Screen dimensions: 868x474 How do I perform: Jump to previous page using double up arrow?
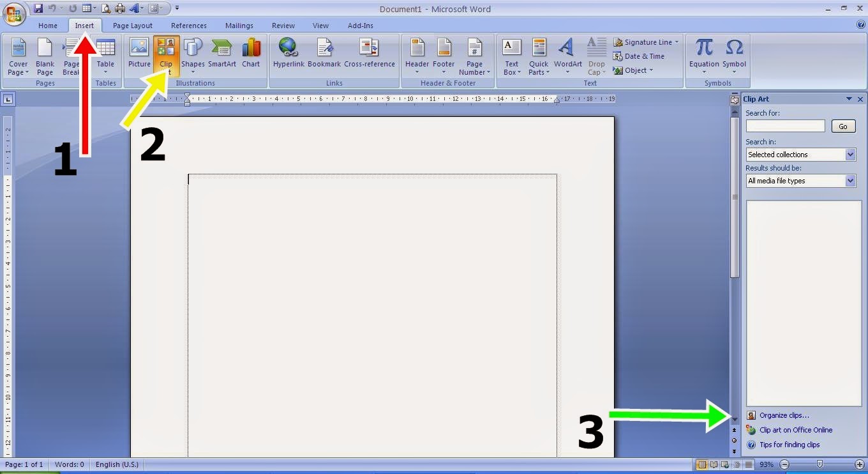[x=735, y=431]
